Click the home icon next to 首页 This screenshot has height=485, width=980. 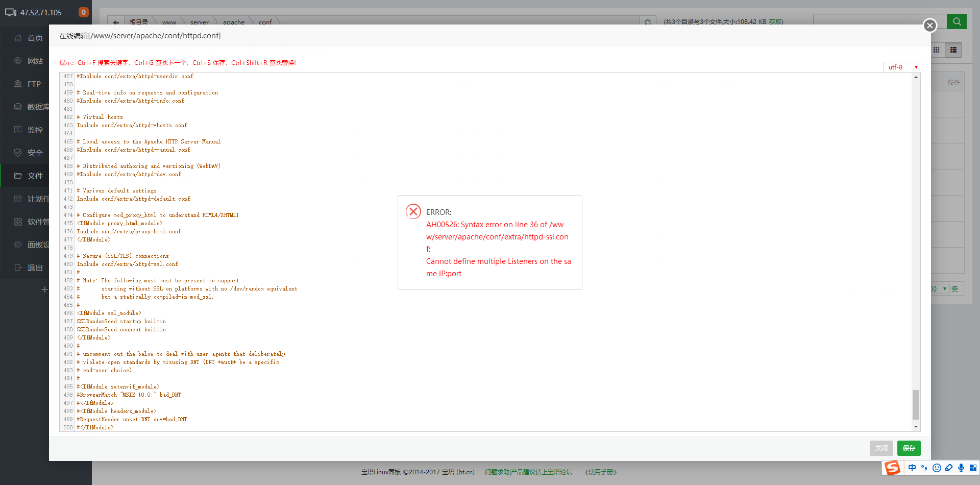[18, 38]
